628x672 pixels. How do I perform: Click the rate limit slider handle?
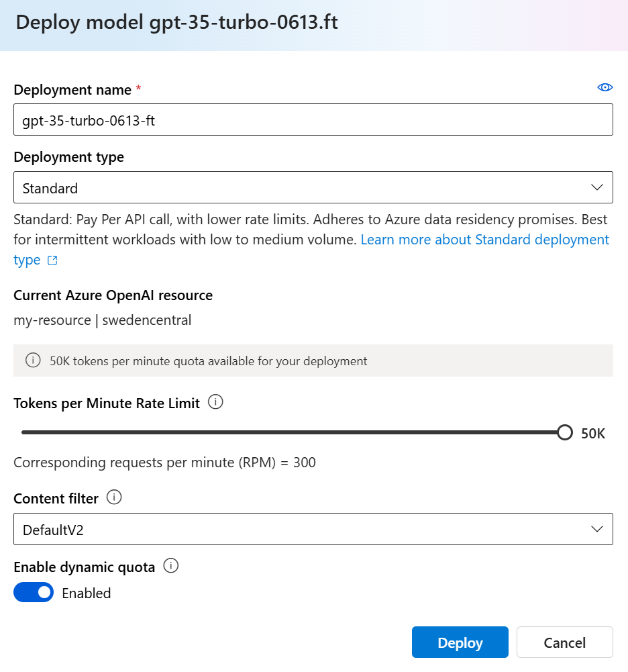click(x=565, y=432)
